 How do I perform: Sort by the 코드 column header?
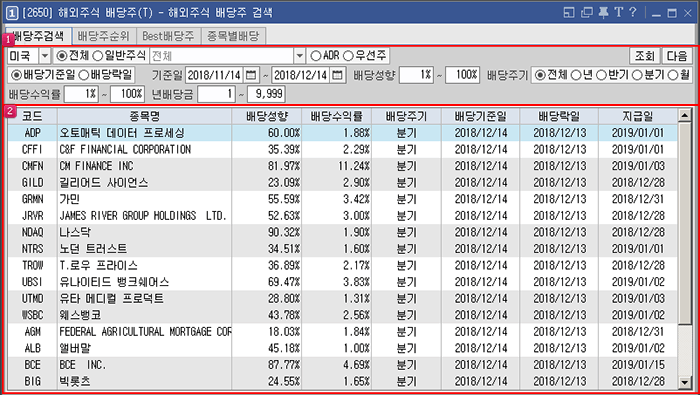click(32, 116)
